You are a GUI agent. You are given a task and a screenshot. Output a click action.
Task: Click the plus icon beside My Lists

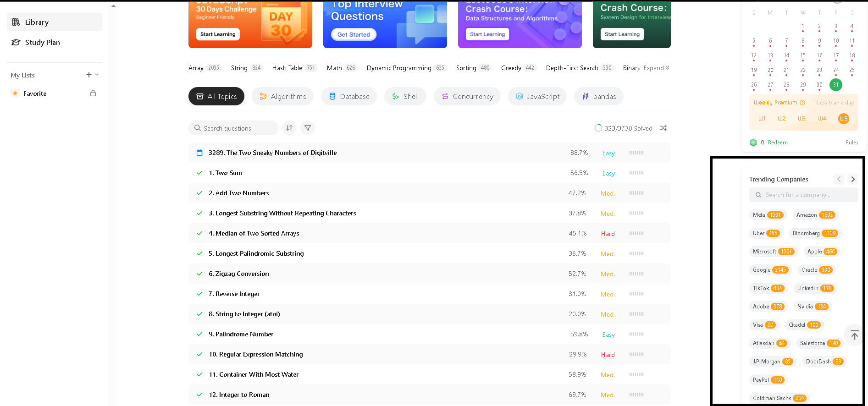pos(89,75)
